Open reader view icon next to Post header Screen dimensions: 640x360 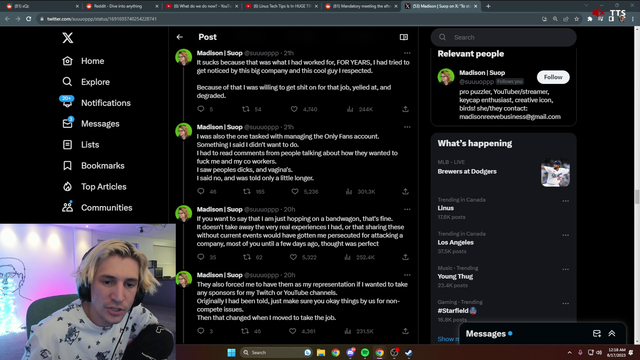[404, 37]
